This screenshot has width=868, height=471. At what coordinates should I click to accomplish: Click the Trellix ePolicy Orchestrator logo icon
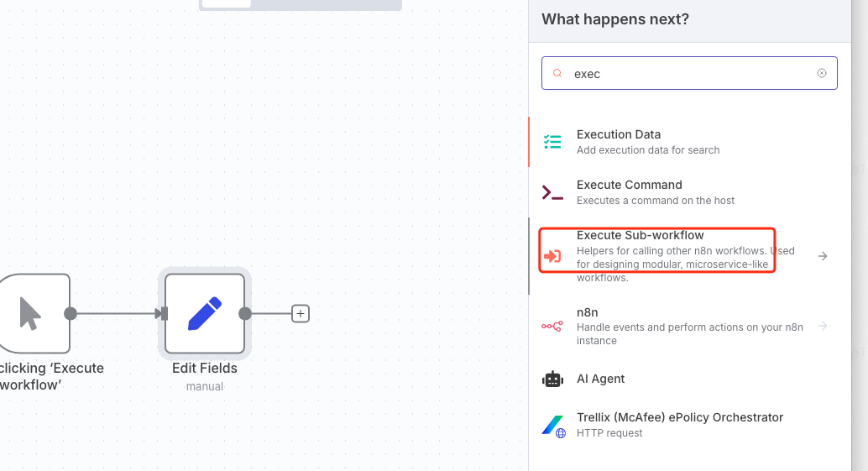[x=552, y=426]
